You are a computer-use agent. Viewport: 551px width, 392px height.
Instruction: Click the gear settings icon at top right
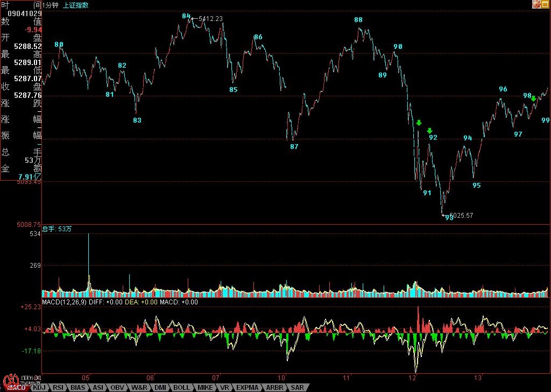[x=536, y=4]
